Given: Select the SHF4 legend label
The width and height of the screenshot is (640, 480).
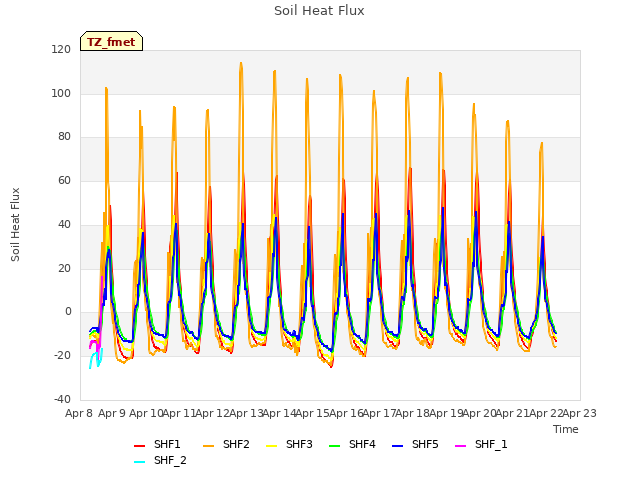Looking at the screenshot, I should coord(362,444).
